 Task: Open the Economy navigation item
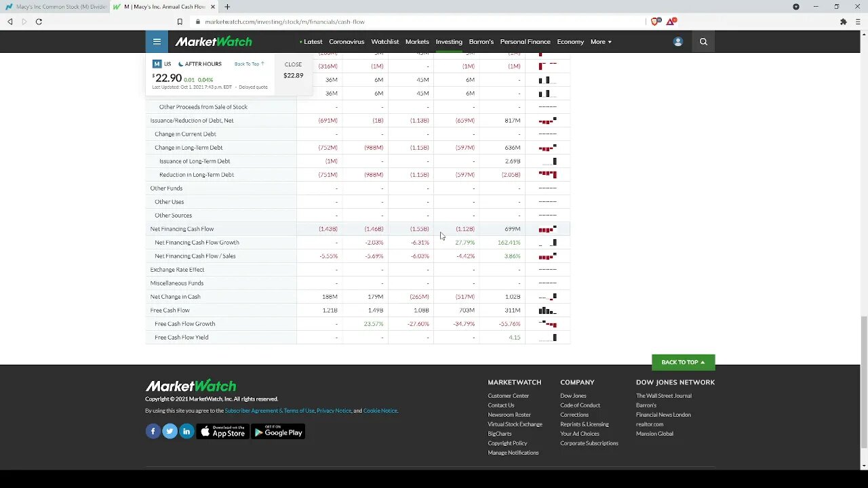(x=570, y=41)
